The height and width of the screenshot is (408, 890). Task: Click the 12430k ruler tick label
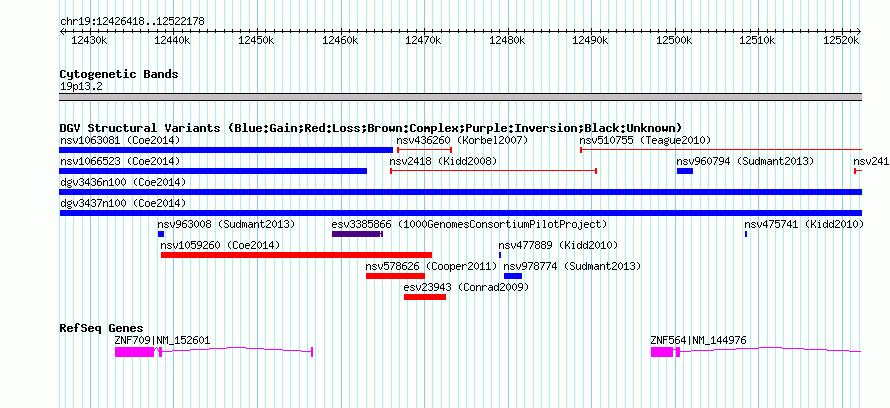pyautogui.click(x=89, y=40)
